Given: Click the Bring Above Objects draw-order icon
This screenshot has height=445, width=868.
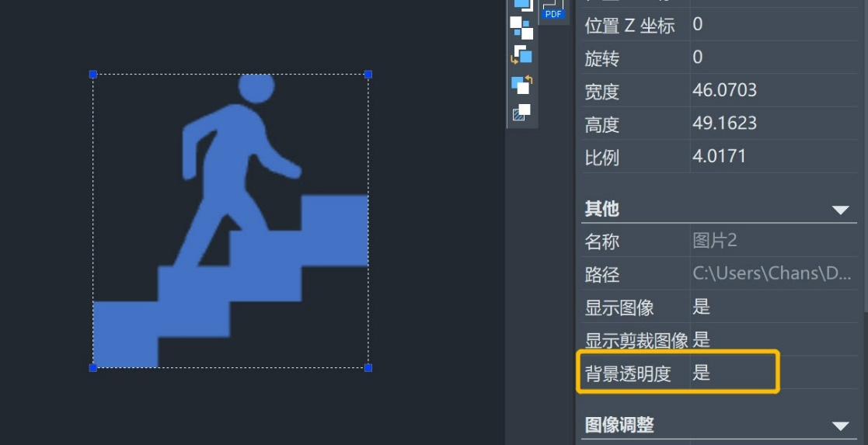Looking at the screenshot, I should tap(521, 55).
